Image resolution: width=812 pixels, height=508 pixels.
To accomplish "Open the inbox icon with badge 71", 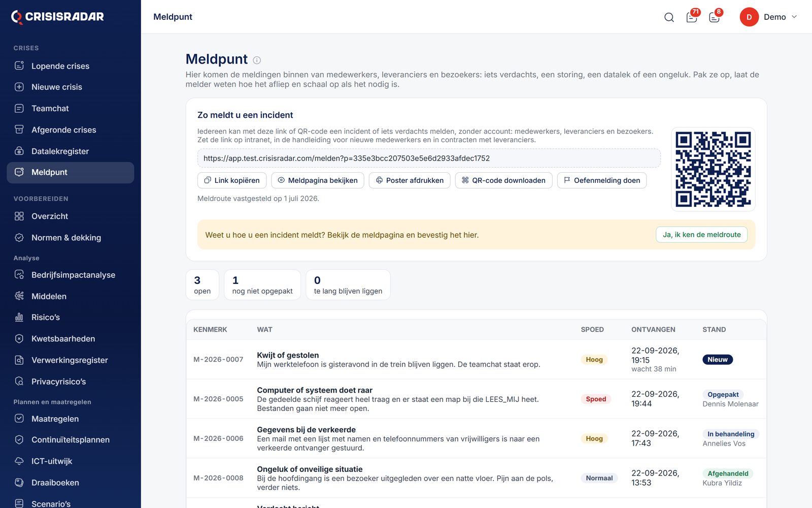I will pyautogui.click(x=691, y=17).
